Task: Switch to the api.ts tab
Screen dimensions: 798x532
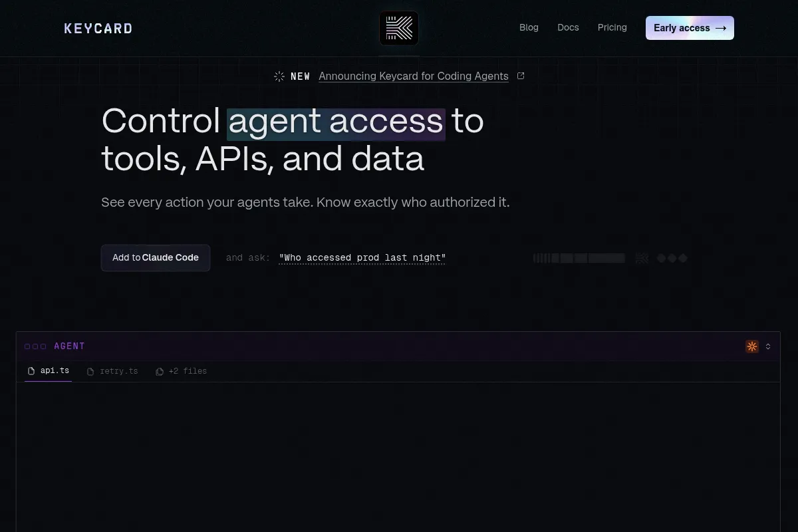Action: click(x=48, y=371)
